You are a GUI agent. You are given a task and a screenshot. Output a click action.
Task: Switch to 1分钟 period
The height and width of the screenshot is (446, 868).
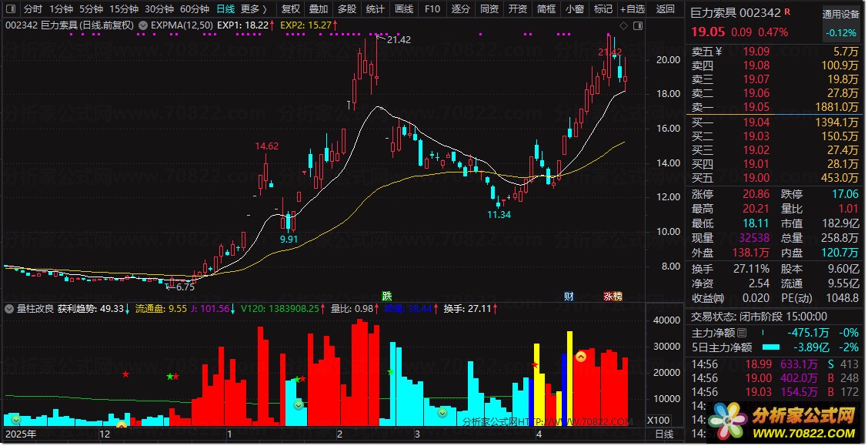61,9
